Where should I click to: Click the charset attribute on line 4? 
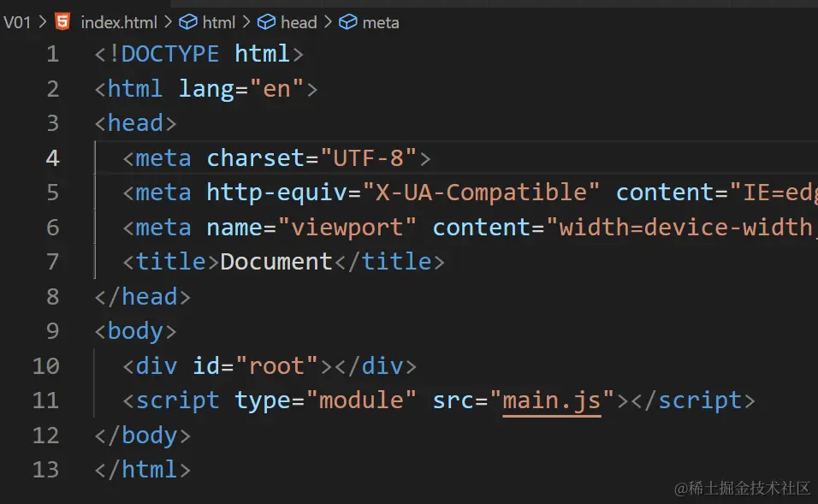[x=256, y=158]
